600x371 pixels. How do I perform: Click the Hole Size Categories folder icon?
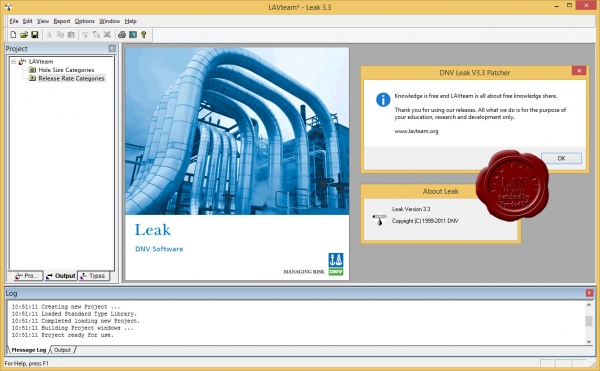coord(33,70)
